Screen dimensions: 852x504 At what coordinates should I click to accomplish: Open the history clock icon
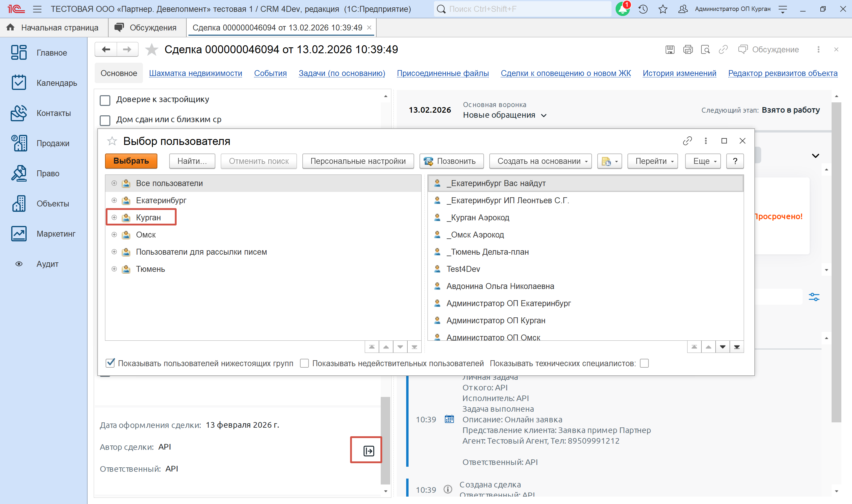[643, 9]
